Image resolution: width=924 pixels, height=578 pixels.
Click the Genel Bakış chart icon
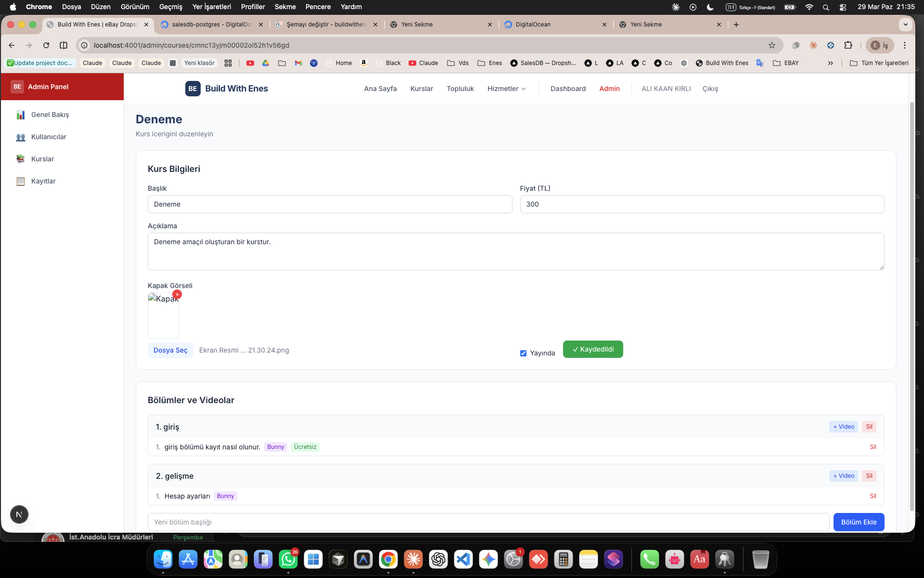20,115
